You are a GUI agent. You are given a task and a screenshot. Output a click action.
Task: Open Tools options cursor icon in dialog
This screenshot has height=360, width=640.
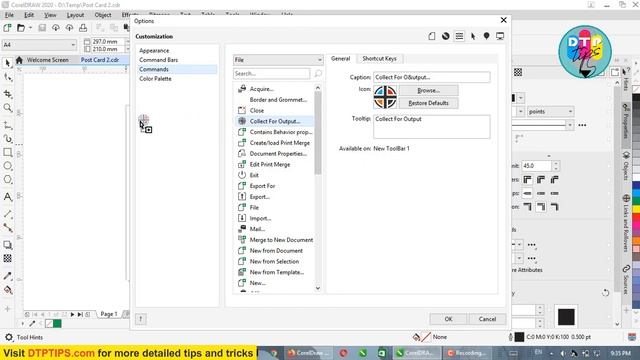pos(473,36)
